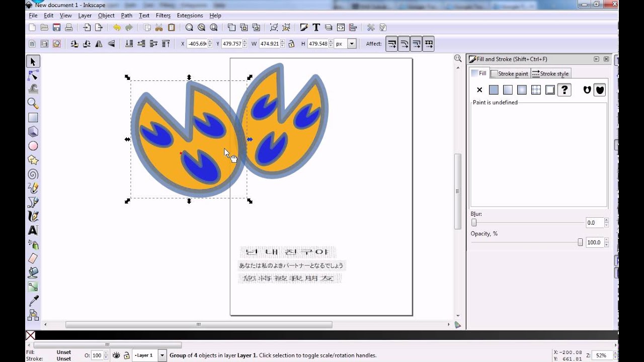Toggle move patterns affect button
The width and height of the screenshot is (644, 362).
coord(428,44)
